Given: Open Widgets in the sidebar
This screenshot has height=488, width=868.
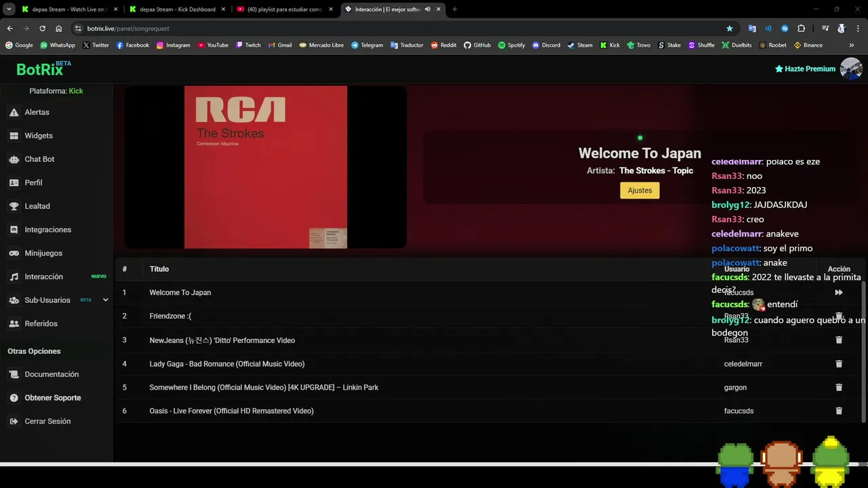Looking at the screenshot, I should pos(39,136).
